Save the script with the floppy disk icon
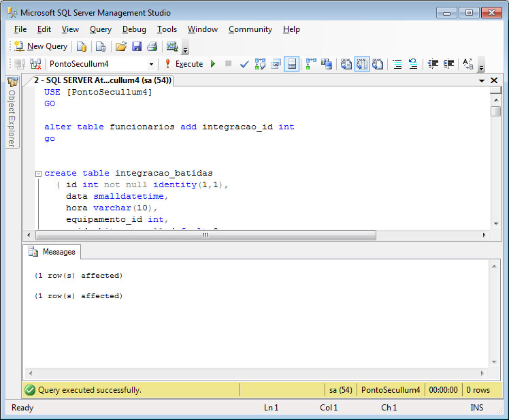The width and height of the screenshot is (509, 420). [x=136, y=46]
